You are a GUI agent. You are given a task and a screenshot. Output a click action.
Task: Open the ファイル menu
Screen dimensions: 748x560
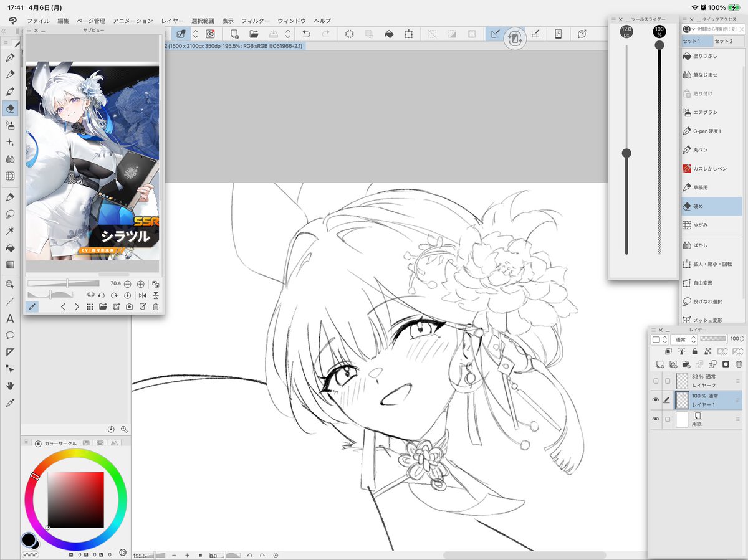[x=38, y=21]
